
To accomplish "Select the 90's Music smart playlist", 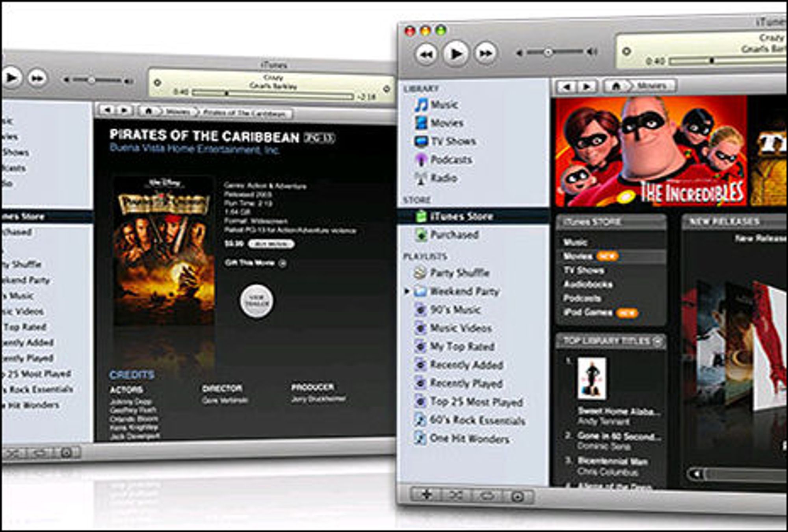I will tap(448, 310).
